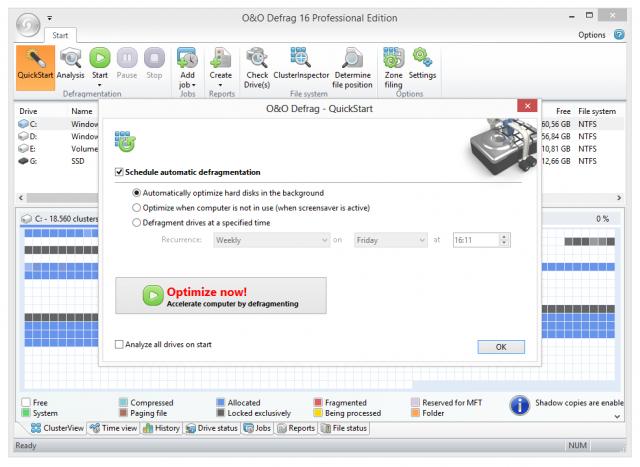Click the Optimize now! button

coord(221,296)
